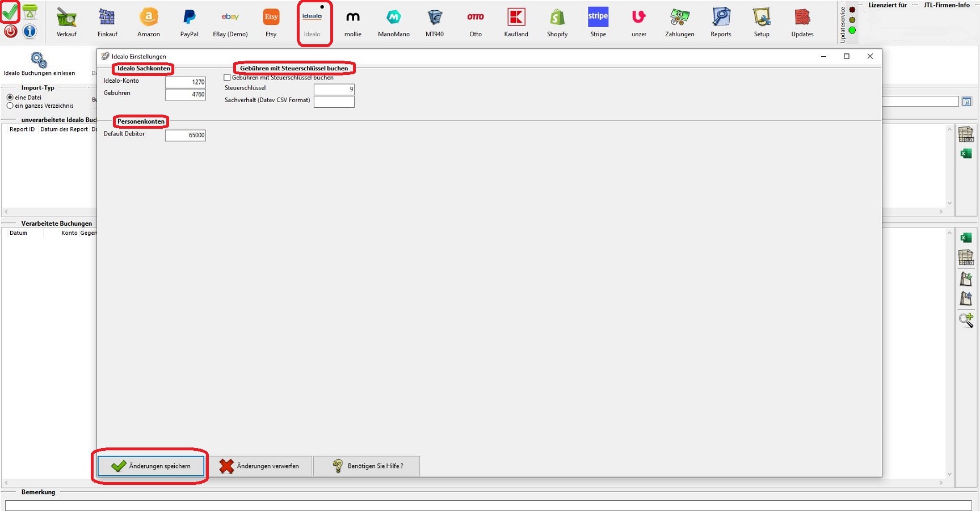Select 'ein ganzes Verzeichnis' import option
The width and height of the screenshot is (980, 511).
[x=10, y=106]
